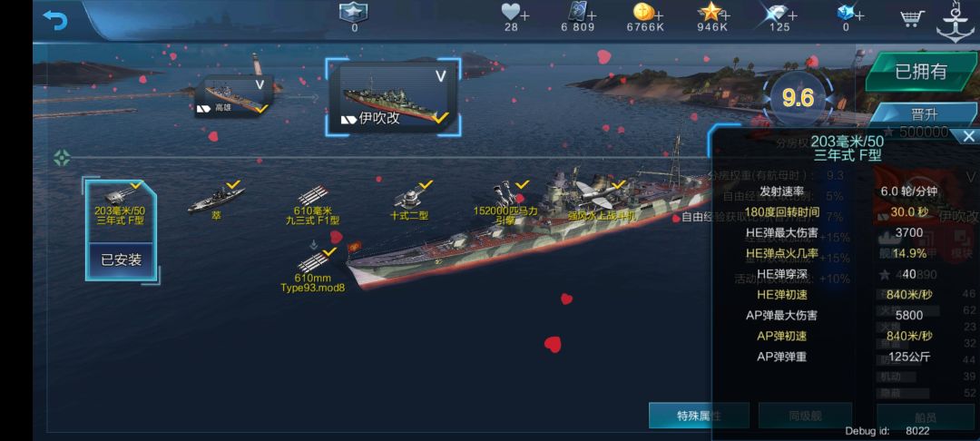980x441 pixels.
Task: Open the 特殊属性 tab
Action: (x=699, y=416)
